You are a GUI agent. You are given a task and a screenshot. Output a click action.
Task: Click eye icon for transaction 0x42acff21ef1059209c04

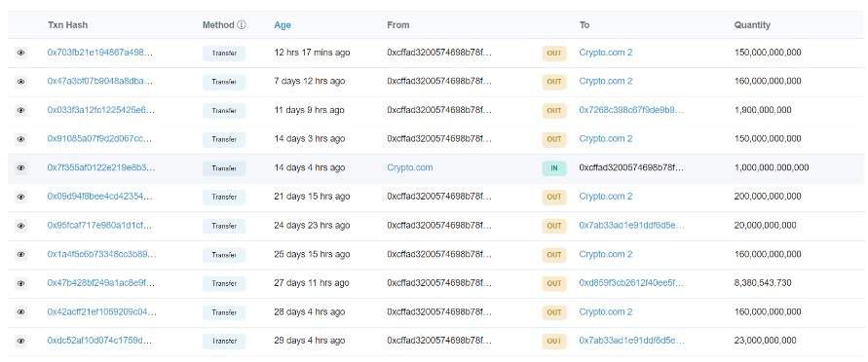tap(21, 312)
